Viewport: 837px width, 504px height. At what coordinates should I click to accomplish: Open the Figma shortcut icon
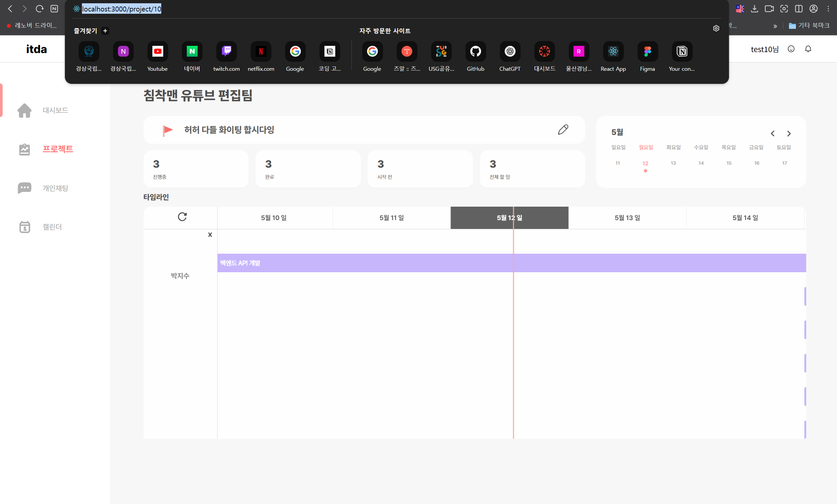coord(647,52)
